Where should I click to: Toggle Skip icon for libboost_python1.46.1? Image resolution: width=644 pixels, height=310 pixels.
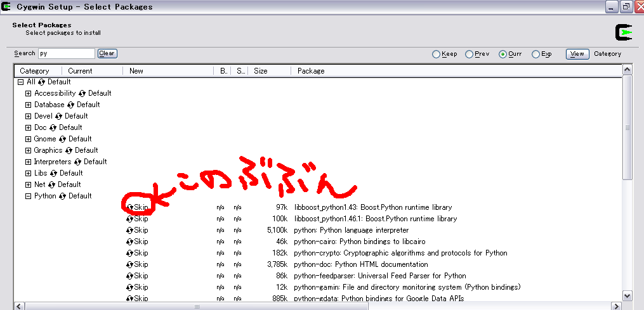tap(130, 219)
